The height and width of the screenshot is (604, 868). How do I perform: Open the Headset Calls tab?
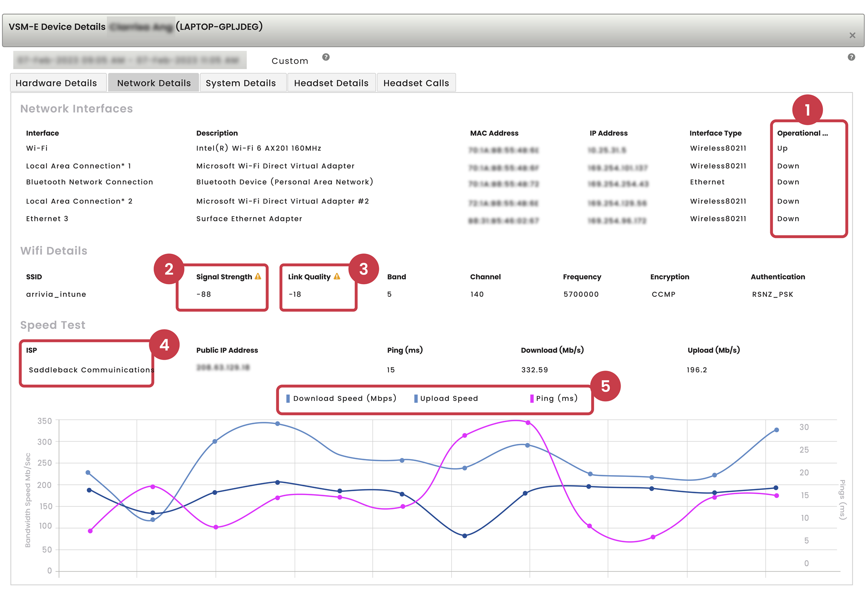click(416, 83)
